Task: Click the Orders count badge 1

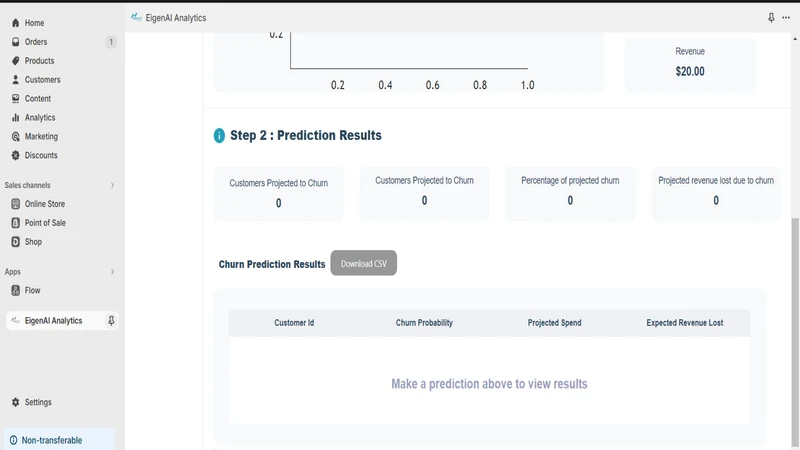Action: click(111, 42)
